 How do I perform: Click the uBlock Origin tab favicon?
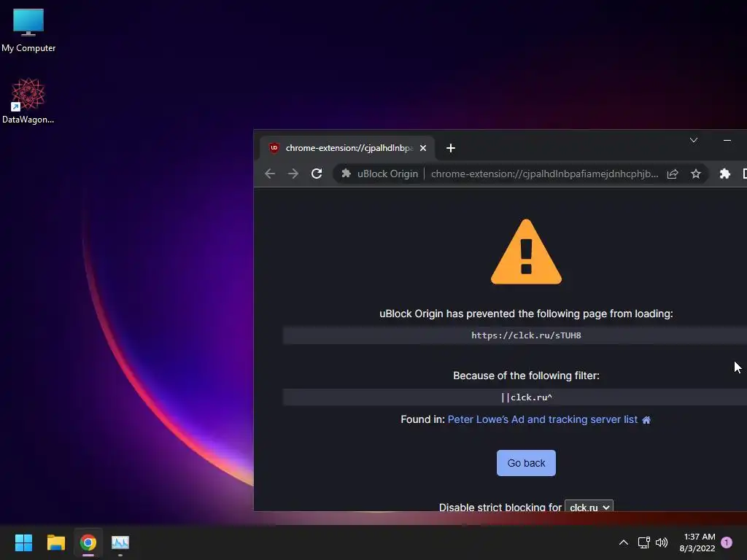274,148
